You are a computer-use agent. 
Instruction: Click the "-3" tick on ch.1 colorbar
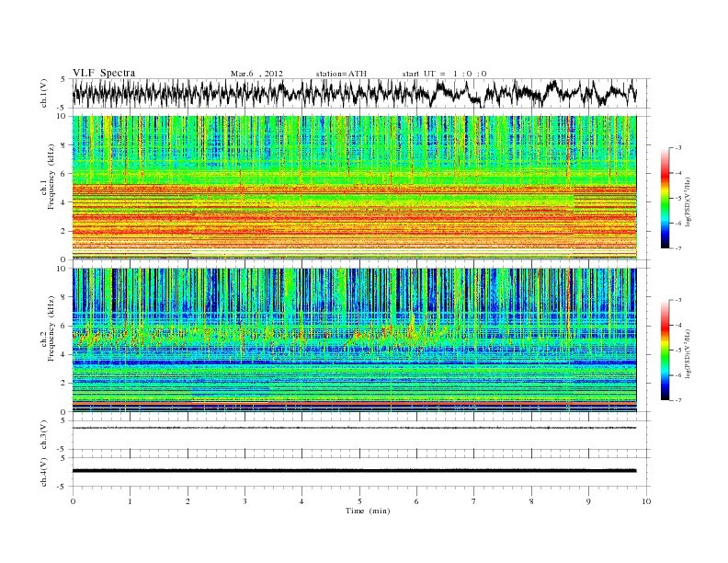click(677, 148)
